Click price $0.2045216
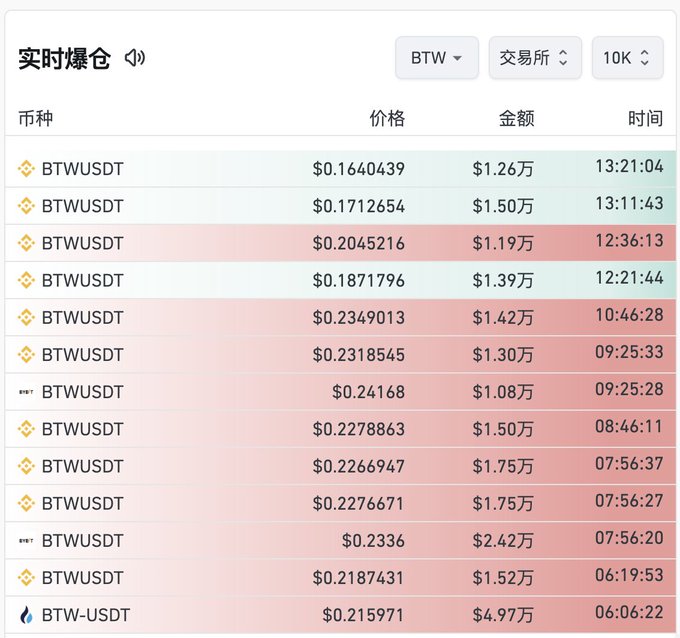Viewport: 680px width, 638px height. [x=359, y=243]
